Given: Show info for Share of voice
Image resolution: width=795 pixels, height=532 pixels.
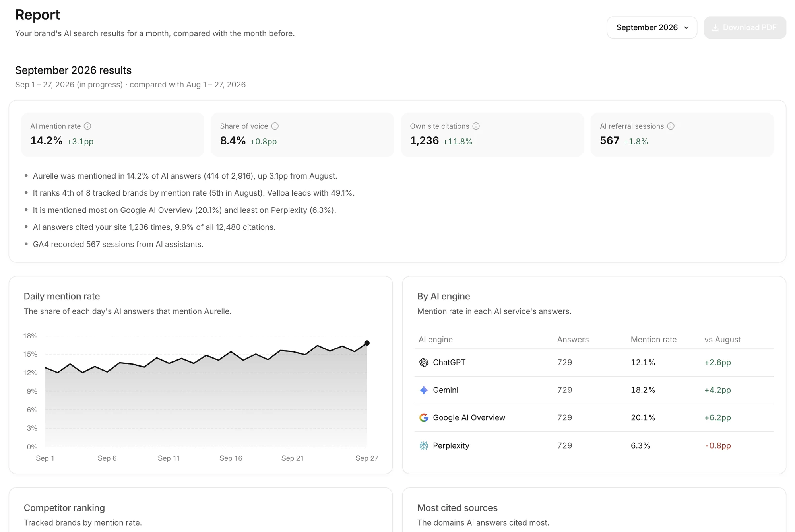Looking at the screenshot, I should pos(275,126).
